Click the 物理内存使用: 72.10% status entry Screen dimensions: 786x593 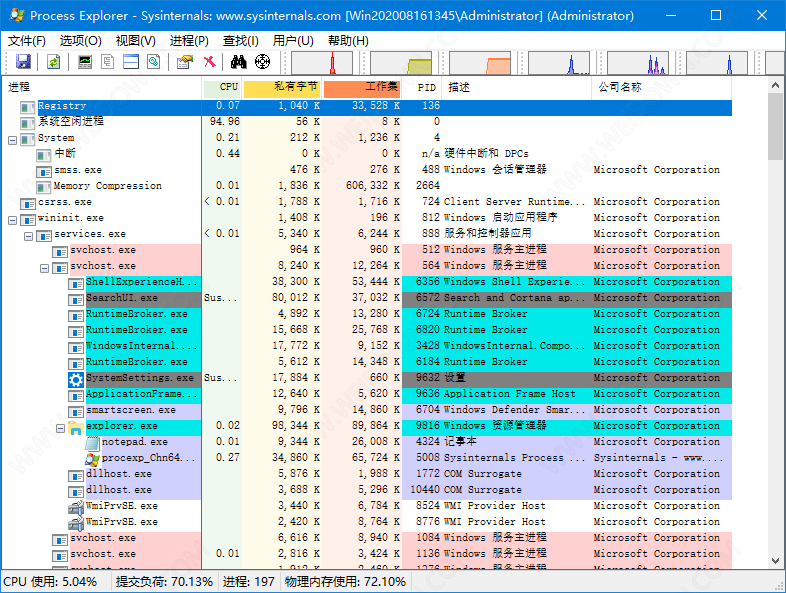pyautogui.click(x=345, y=581)
